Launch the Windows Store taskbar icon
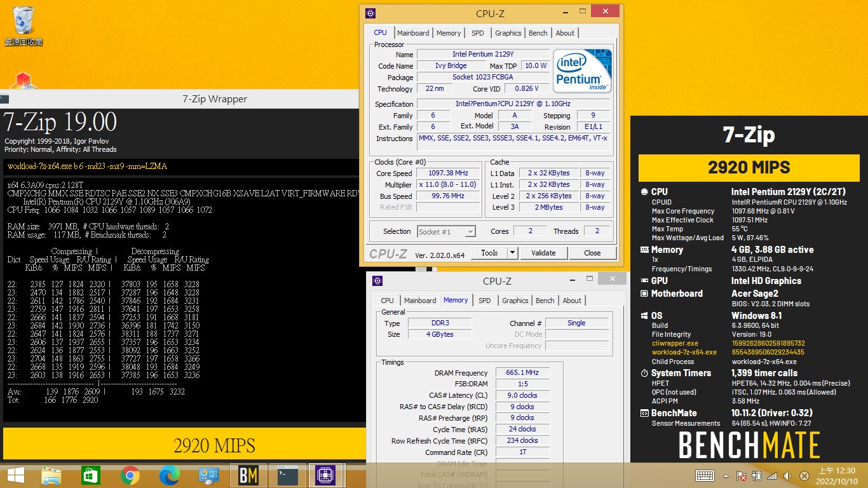Screen dimensions: 868x488 click(91, 475)
